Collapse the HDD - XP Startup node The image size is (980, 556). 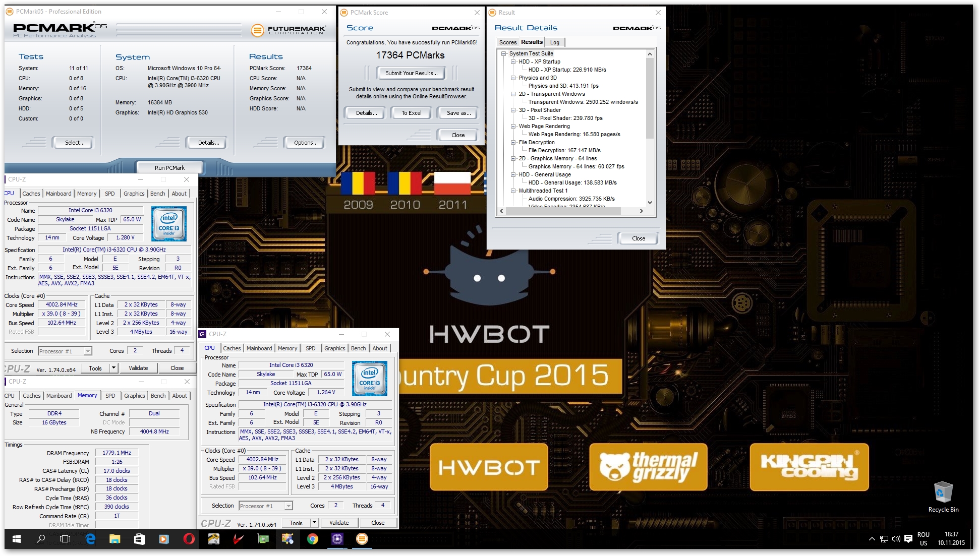coord(513,61)
